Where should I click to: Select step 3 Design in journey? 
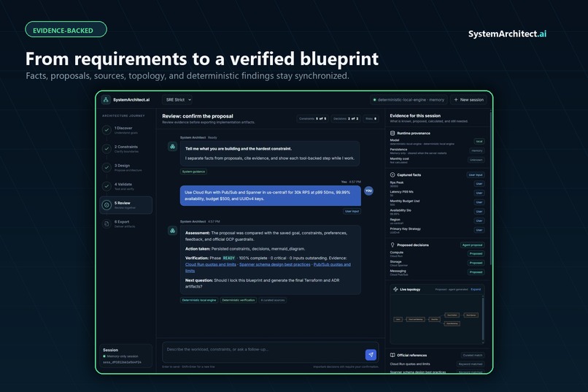pyautogui.click(x=126, y=168)
